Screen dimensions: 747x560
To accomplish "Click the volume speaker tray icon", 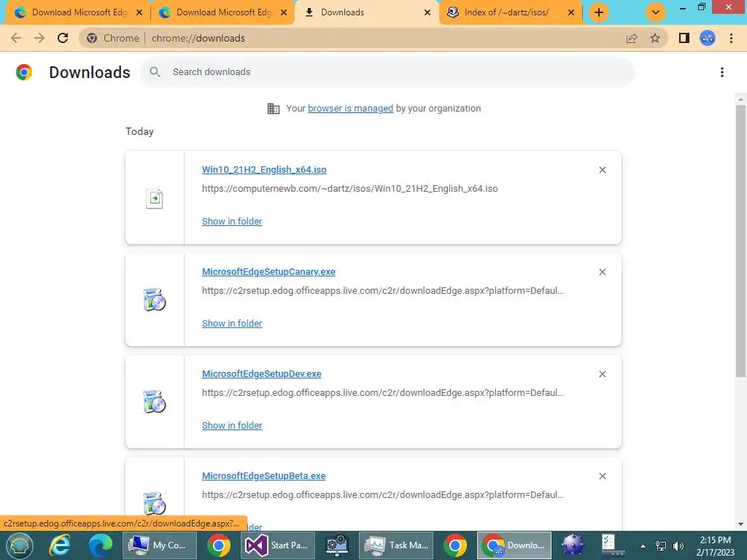I will pyautogui.click(x=678, y=546).
